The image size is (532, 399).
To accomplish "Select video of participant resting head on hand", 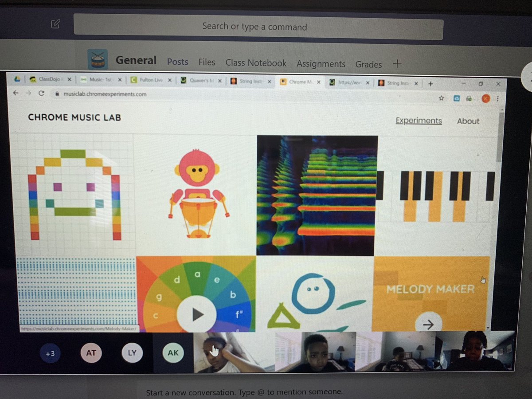I will (x=234, y=352).
